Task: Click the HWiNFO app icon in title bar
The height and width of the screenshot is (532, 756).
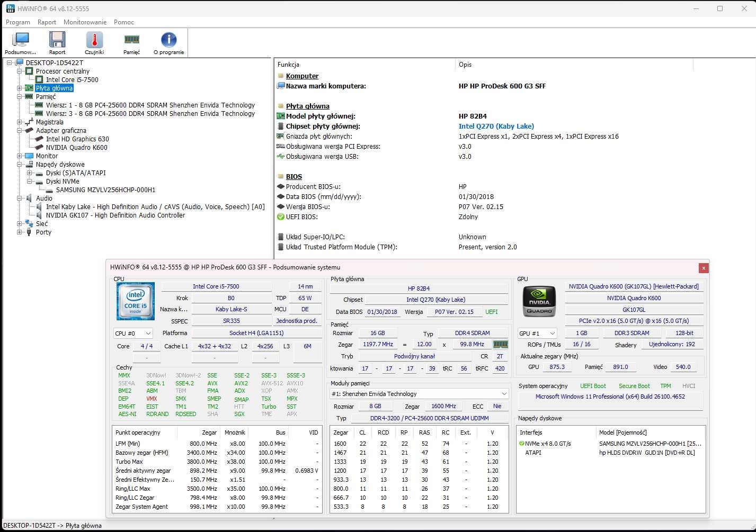Action: (11, 8)
